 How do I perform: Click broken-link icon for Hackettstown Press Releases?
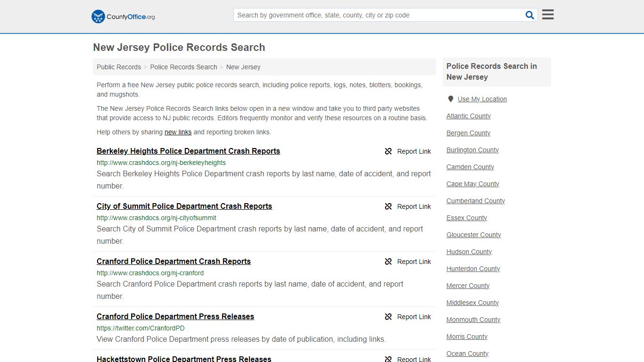pos(388,359)
